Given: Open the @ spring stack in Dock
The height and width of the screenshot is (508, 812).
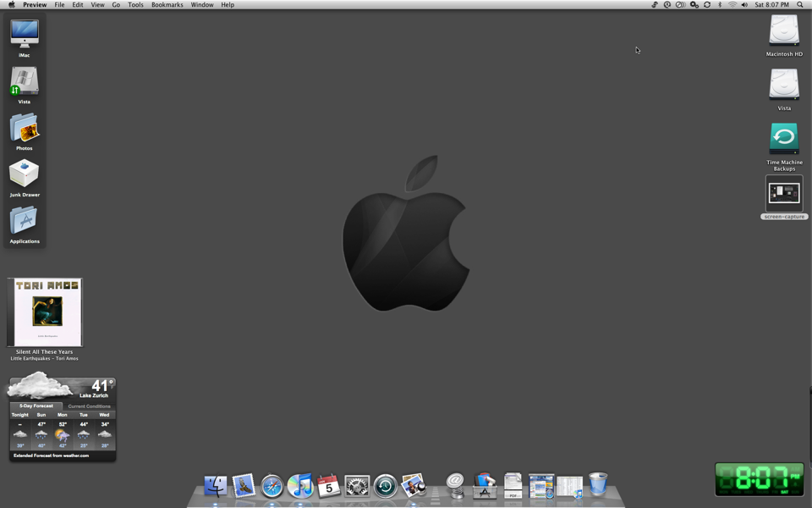Looking at the screenshot, I should point(456,486).
